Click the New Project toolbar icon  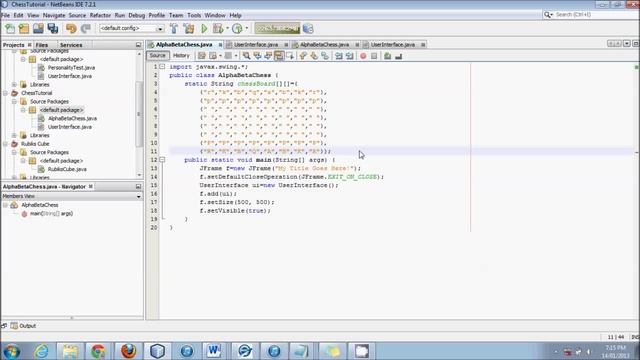tap(24, 29)
